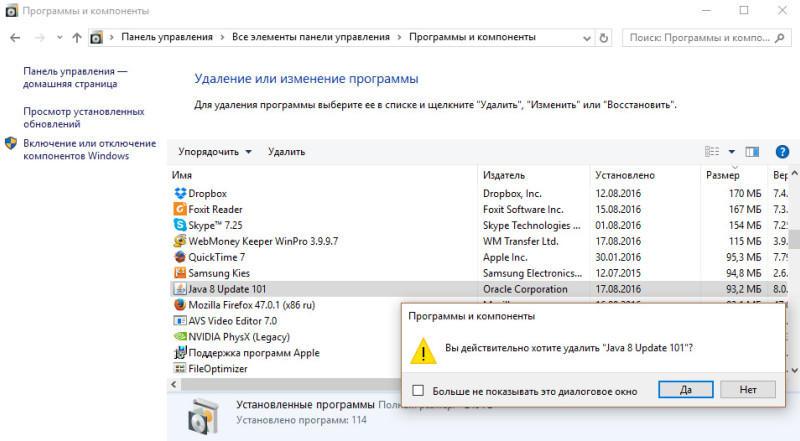Viewport: 800px width, 441px height.
Task: Expand chevron after Панель управления breadcrumb
Action: pyautogui.click(x=222, y=37)
